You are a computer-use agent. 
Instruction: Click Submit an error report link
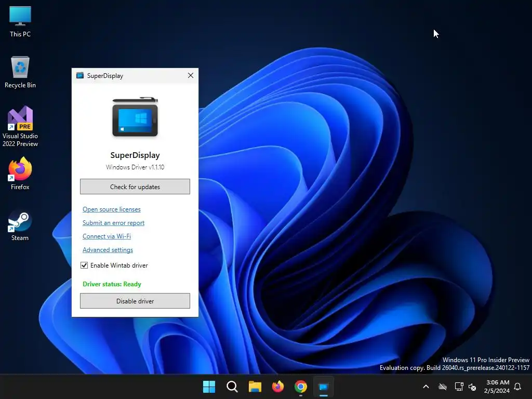[x=113, y=223]
